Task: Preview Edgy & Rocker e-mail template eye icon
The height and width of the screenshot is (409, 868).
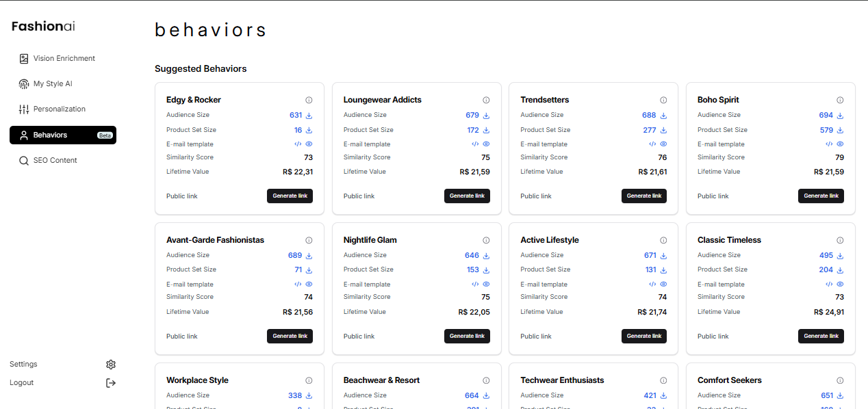Action: click(x=309, y=144)
